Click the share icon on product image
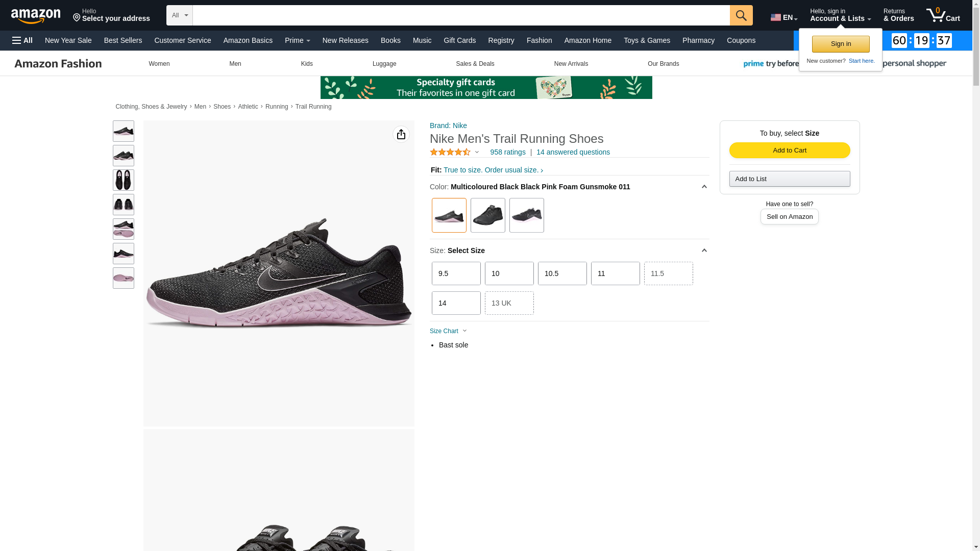This screenshot has width=980, height=551. 401,134
